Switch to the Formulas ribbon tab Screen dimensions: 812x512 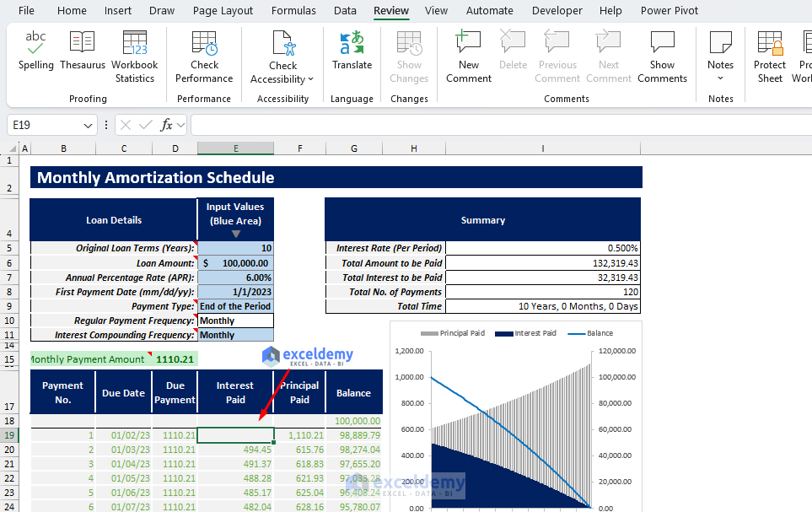[293, 10]
